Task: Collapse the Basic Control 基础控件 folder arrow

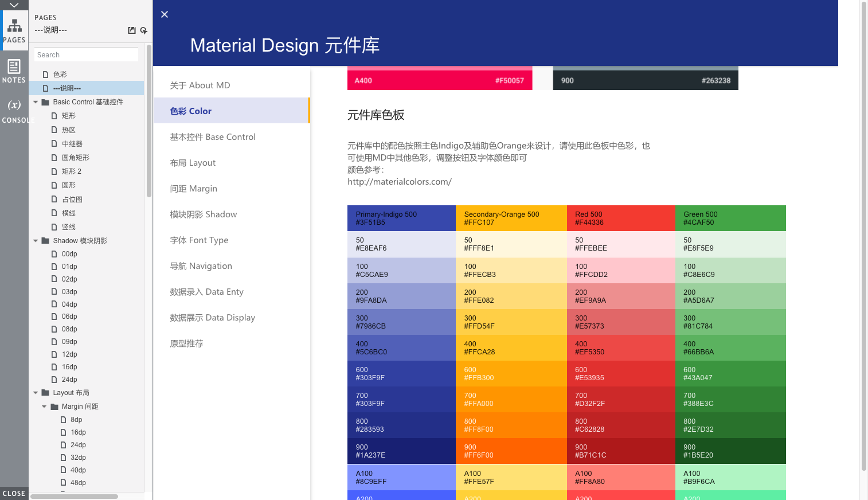Action: tap(36, 102)
